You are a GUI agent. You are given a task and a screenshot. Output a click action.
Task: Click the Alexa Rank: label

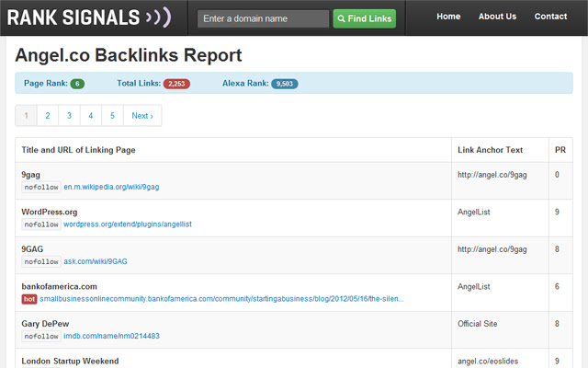(x=245, y=84)
